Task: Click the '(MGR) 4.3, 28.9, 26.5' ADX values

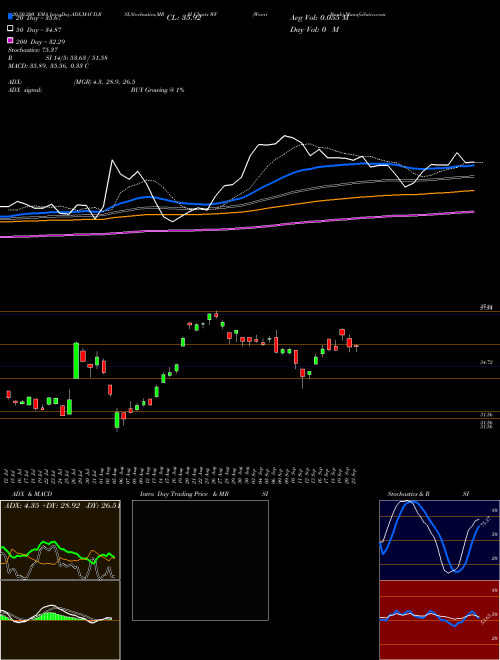Action: pos(104,82)
